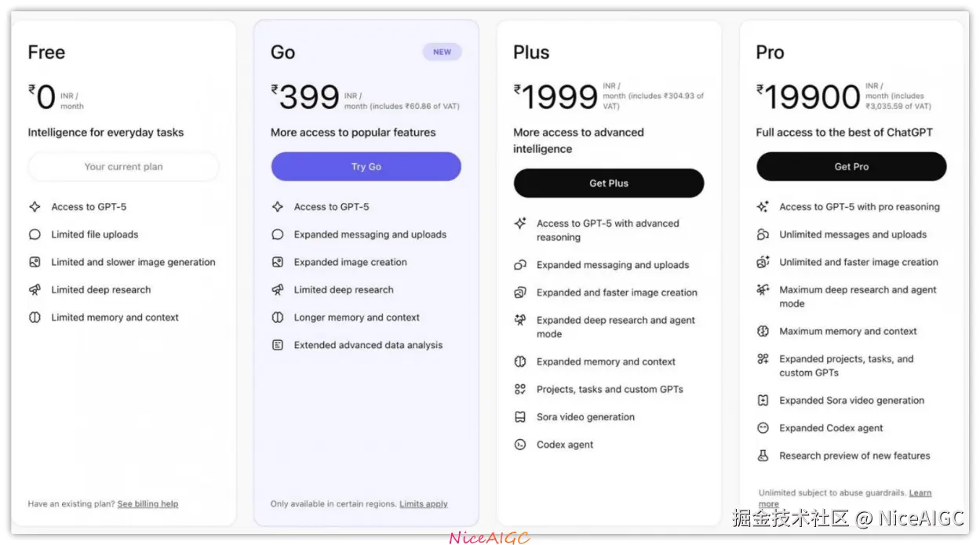Click projects icon beside custom GPTs in Plus
The width and height of the screenshot is (980, 545).
pyautogui.click(x=519, y=389)
